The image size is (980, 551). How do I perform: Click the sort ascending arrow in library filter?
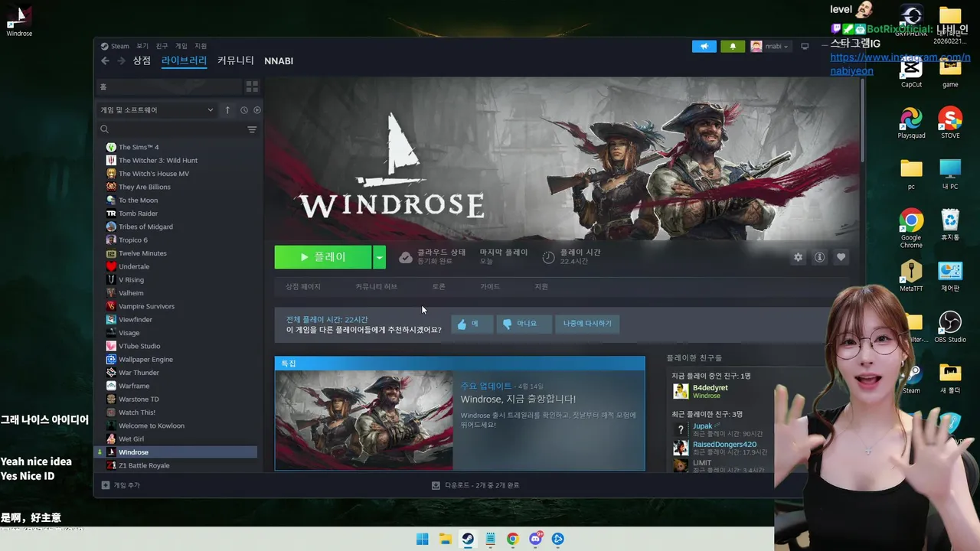click(227, 110)
